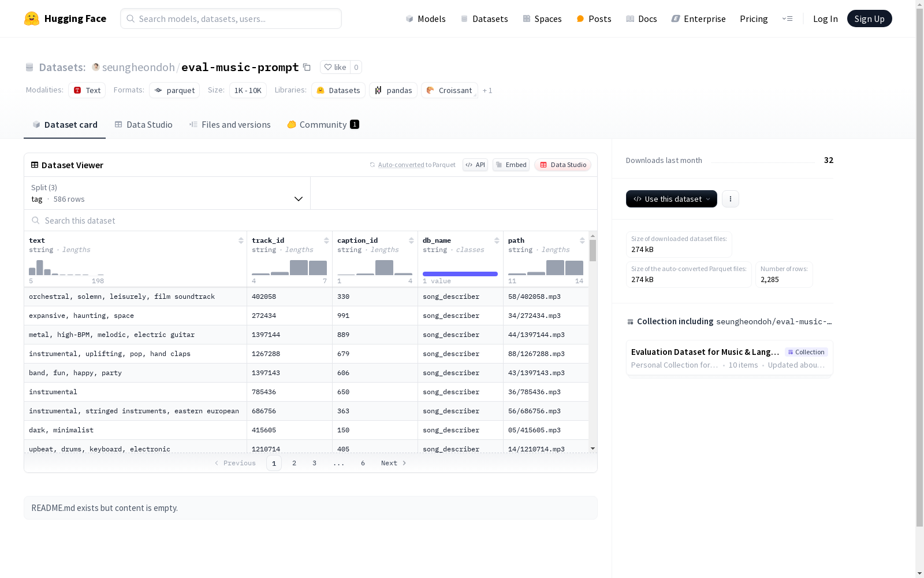Open Data Studio from the viewer header
Viewport: 924px width, 578px height.
click(562, 165)
